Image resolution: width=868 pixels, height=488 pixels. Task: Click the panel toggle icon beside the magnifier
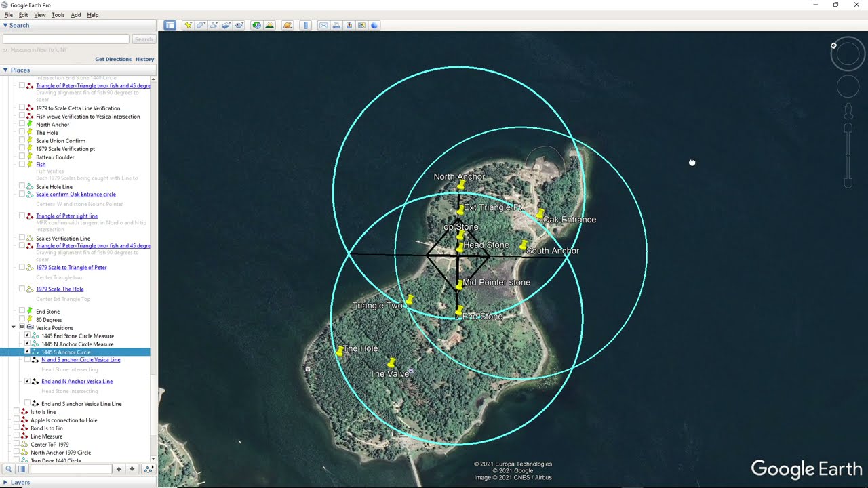pos(22,469)
